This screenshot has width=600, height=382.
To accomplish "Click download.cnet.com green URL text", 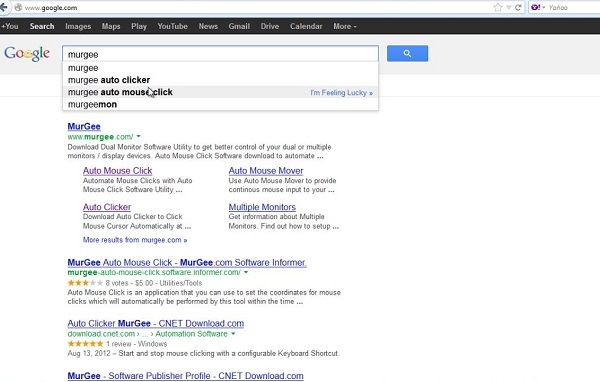I will [101, 334].
